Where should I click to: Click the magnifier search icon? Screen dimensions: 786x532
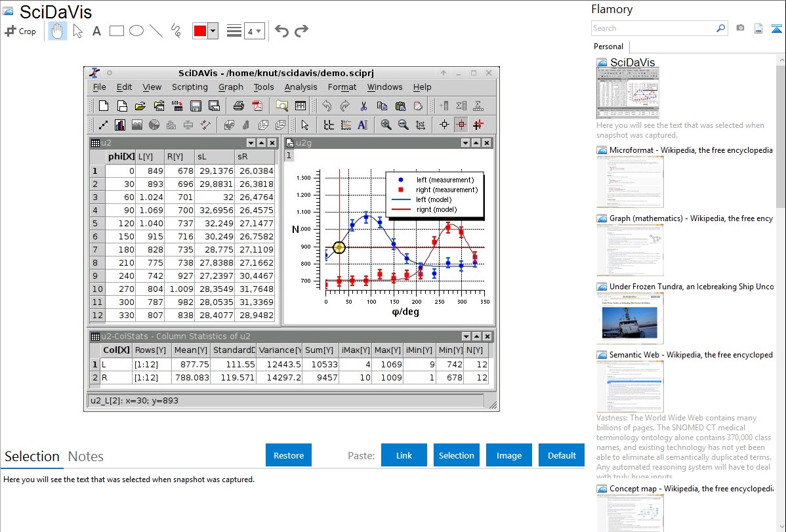[721, 28]
